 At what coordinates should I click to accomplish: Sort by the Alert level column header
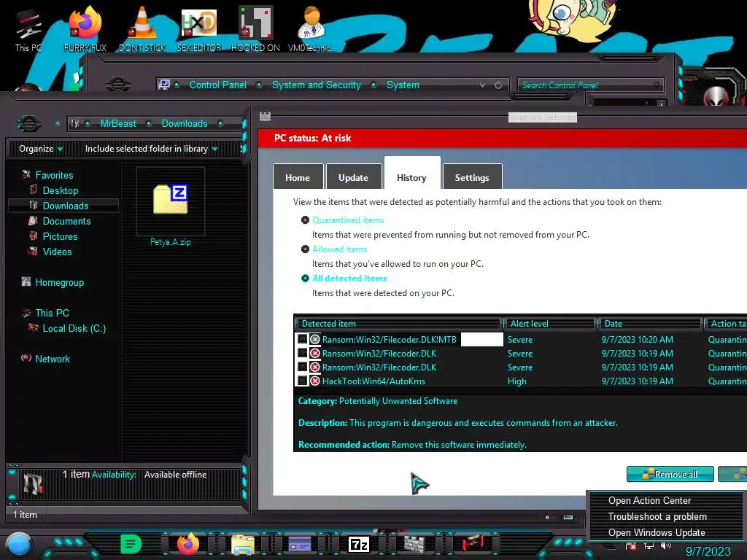(x=550, y=324)
